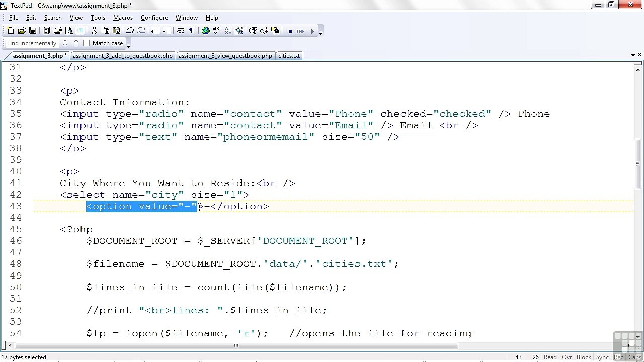Undo the last edit
The width and height of the screenshot is (644, 362).
(x=130, y=31)
